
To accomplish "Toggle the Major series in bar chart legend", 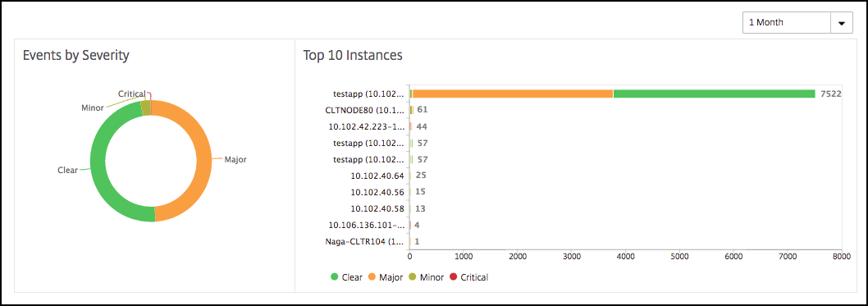I will pos(386,277).
